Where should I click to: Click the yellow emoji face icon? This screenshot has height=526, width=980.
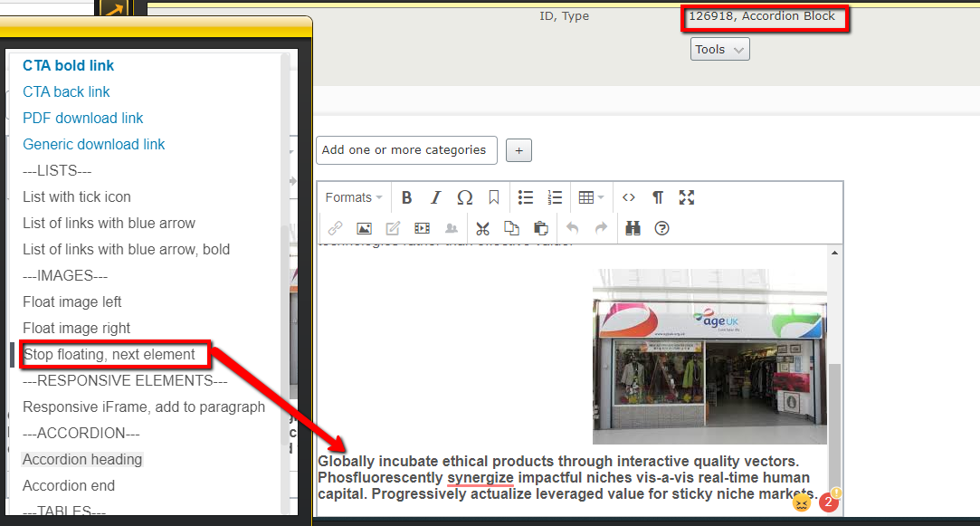point(802,502)
